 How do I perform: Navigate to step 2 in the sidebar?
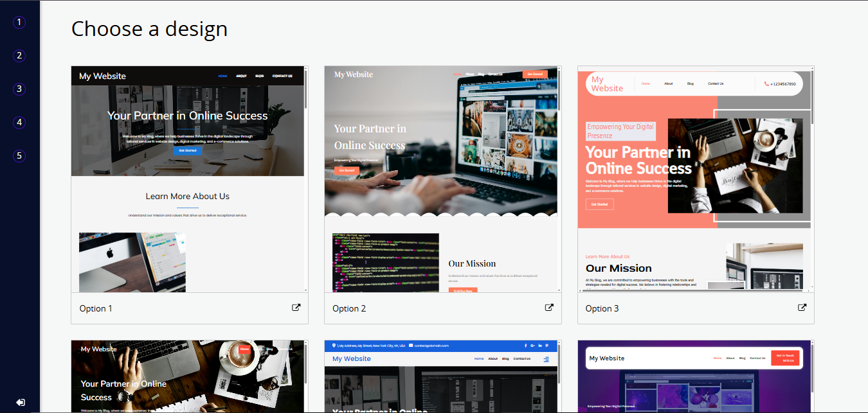coord(19,55)
